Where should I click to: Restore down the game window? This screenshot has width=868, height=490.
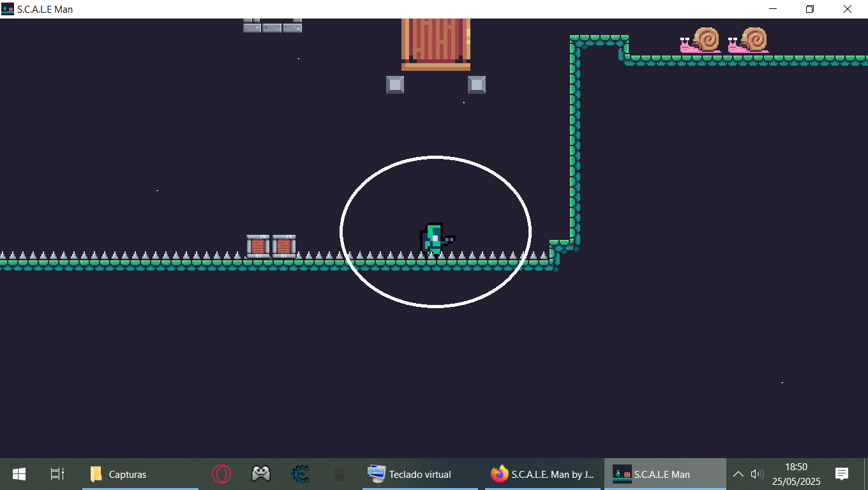click(x=809, y=9)
